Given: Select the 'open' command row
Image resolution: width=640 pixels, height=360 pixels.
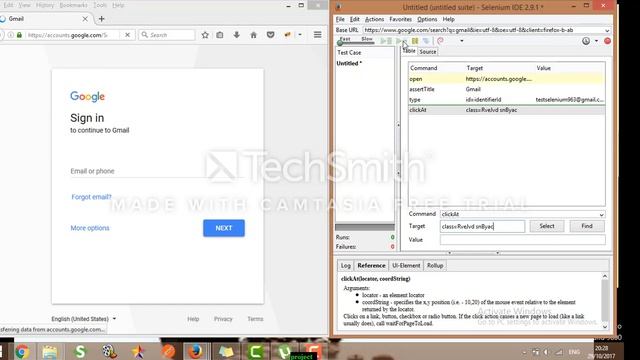Looking at the screenshot, I should coord(507,79).
